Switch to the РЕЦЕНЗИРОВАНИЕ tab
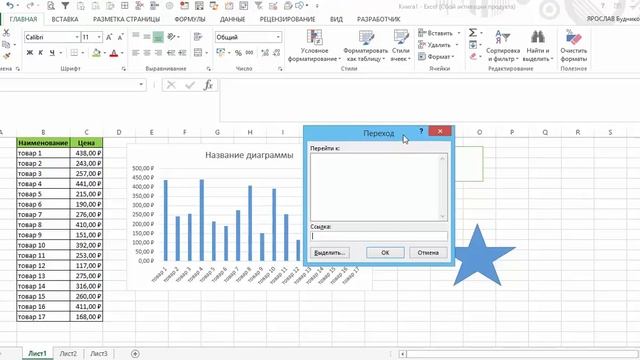Viewport: 640px width, 360px height. pyautogui.click(x=287, y=19)
